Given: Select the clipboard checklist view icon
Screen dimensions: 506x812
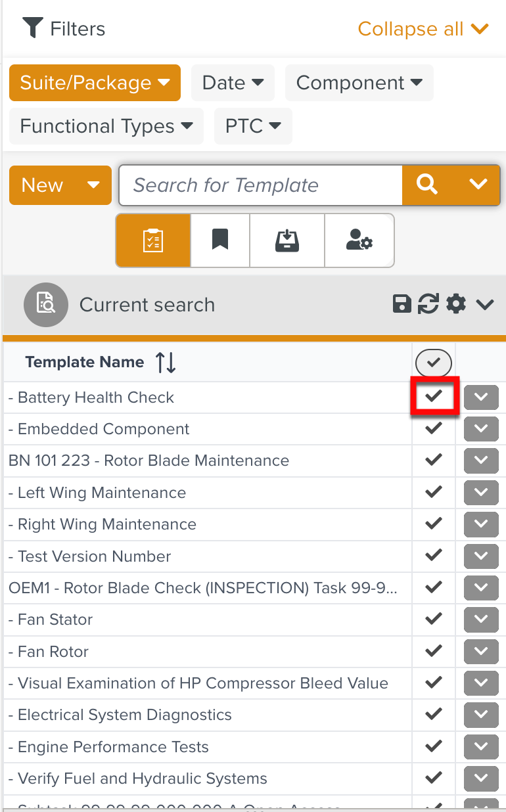Looking at the screenshot, I should [153, 240].
